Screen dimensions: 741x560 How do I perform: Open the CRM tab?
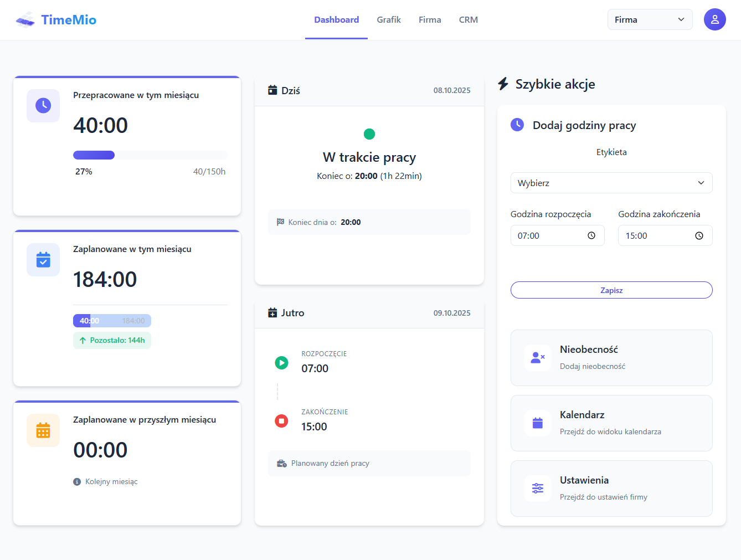[468, 19]
